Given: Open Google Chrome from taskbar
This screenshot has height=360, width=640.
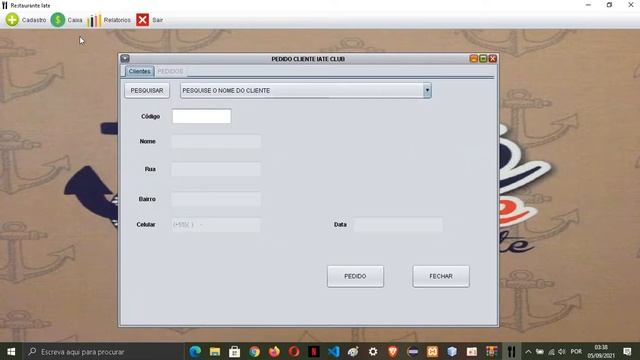Looking at the screenshot, I should (x=254, y=351).
